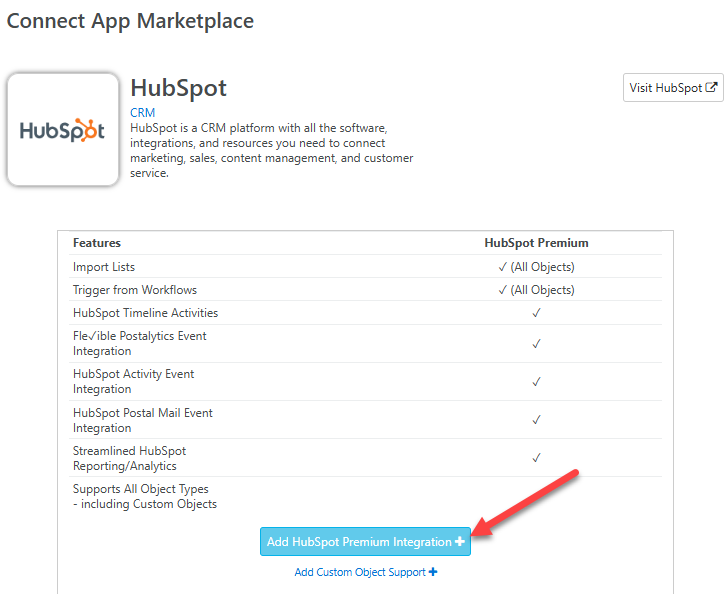Screen dimensions: 728x594
Task: Select Streamlined HubSpot Reporting/Analytics row
Action: [365, 458]
